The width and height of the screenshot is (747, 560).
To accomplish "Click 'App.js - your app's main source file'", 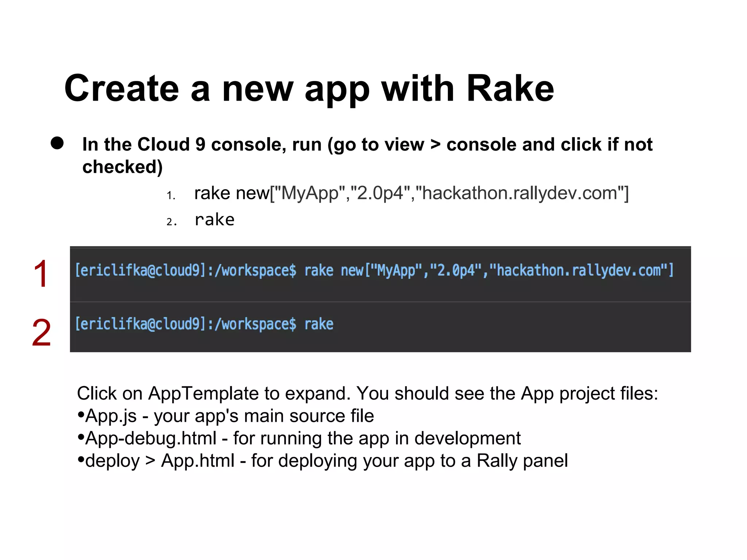I will click(x=226, y=416).
